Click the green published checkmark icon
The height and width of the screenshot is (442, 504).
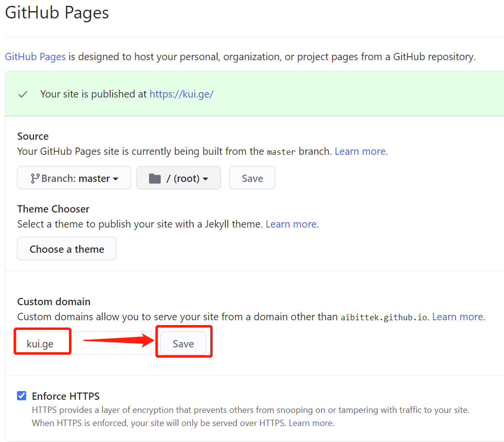point(22,94)
